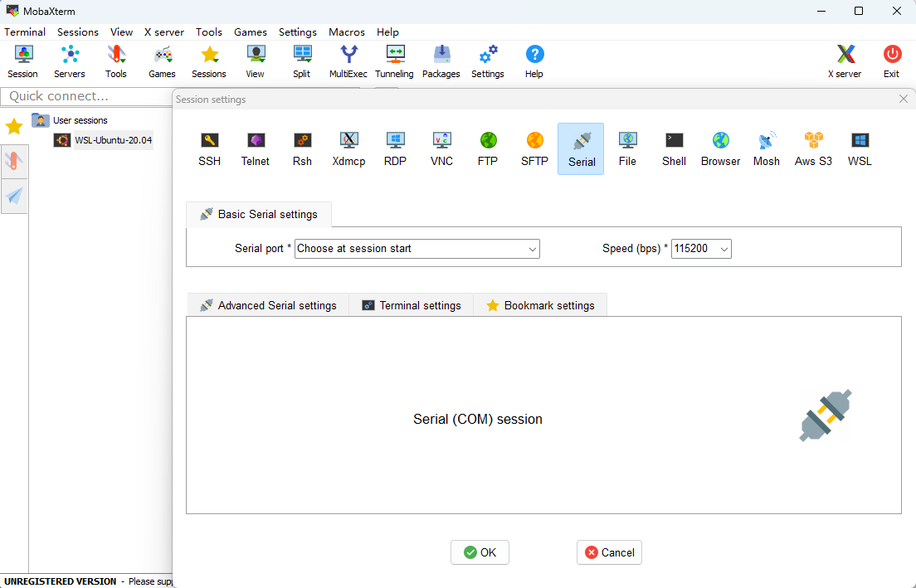Open the Packages toolbar icon
The height and width of the screenshot is (588, 916).
pyautogui.click(x=441, y=61)
